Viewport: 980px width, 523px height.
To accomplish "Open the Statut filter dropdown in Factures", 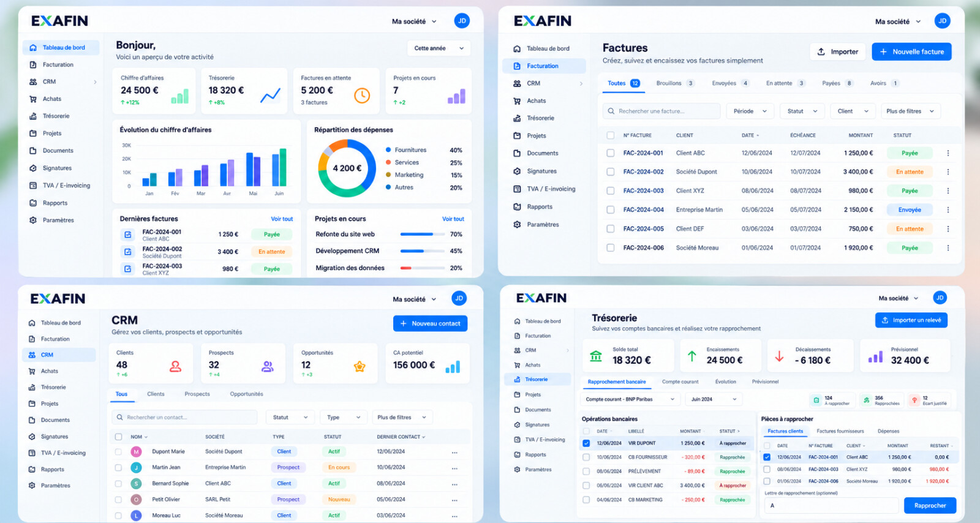I will pyautogui.click(x=802, y=111).
